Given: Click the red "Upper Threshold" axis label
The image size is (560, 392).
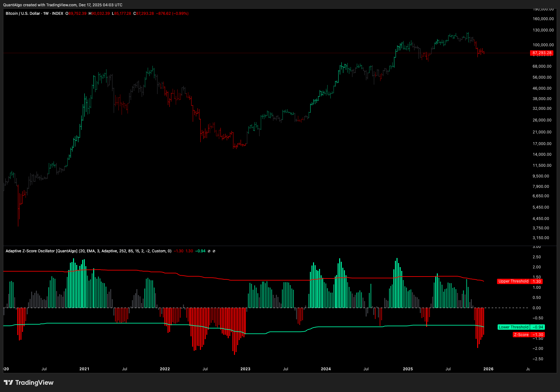Looking at the screenshot, I should (x=513, y=281).
